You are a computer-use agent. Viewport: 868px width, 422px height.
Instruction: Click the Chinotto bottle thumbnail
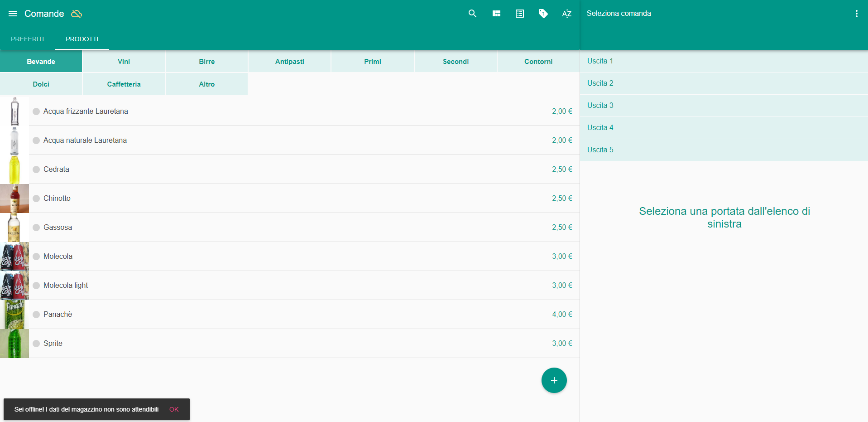pyautogui.click(x=14, y=199)
